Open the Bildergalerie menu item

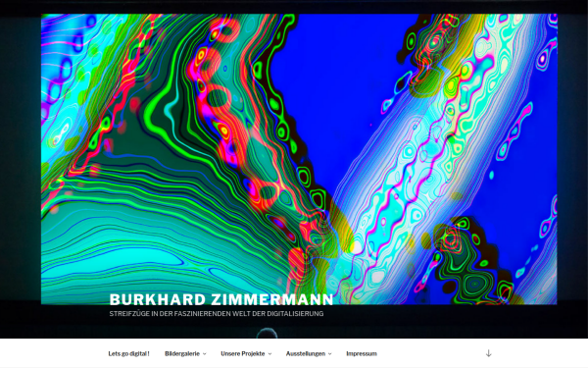(x=182, y=353)
